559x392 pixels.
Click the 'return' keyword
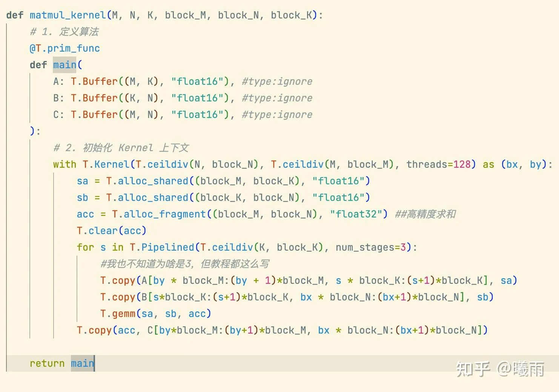(x=47, y=363)
